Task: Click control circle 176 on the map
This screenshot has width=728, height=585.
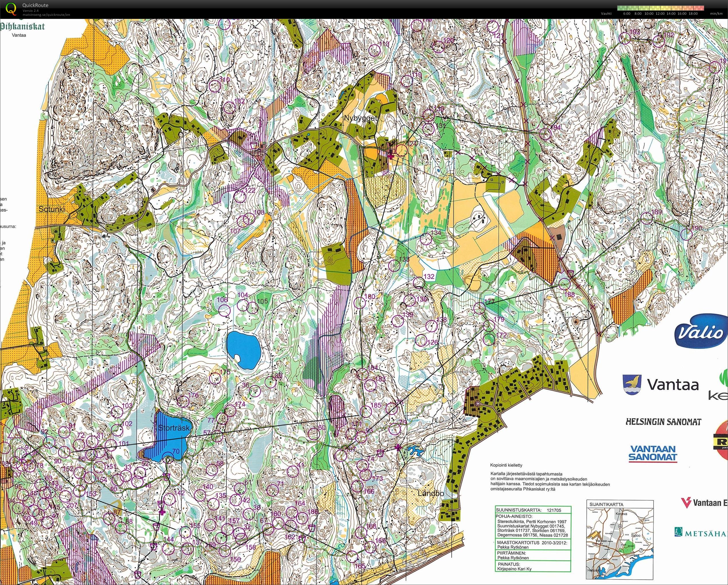Action: tap(183, 401)
